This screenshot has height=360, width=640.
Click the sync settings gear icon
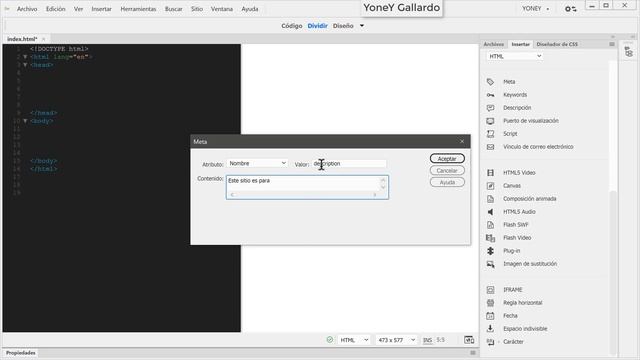tap(570, 9)
